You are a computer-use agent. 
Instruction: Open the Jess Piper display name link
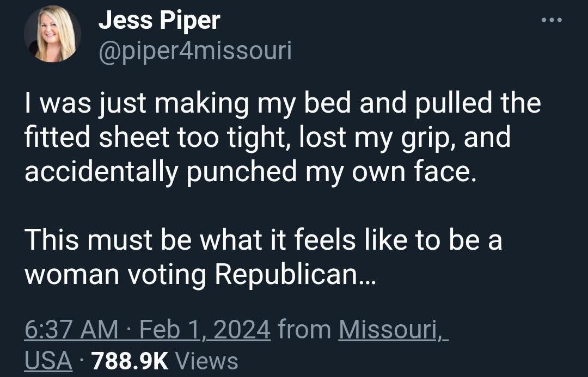coord(159,21)
